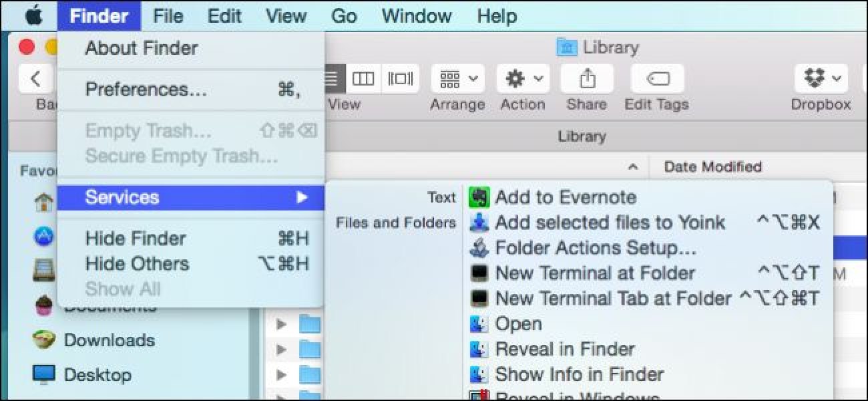Open the Go menu
Viewport: 868px width, 401px height.
[344, 15]
